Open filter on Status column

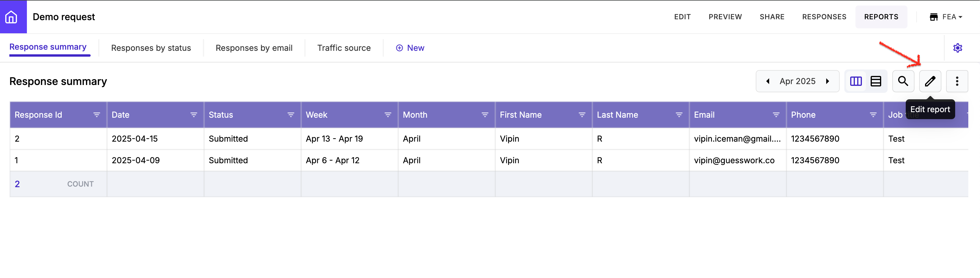tap(291, 115)
